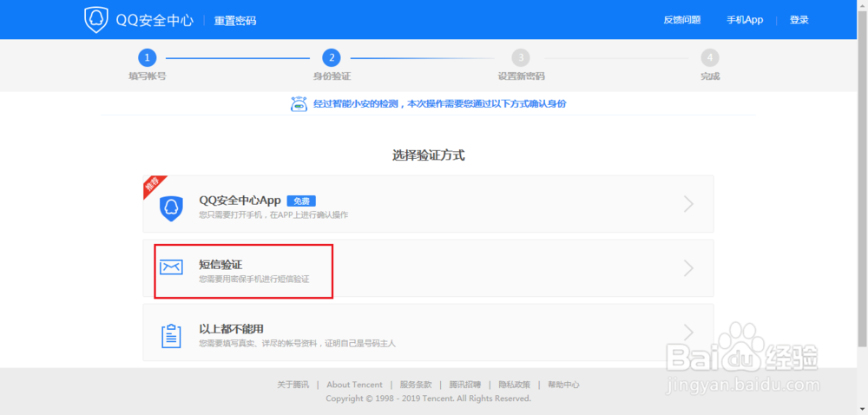The width and height of the screenshot is (868, 415).
Task: Choose the 以上都不能用 option
Action: pos(428,332)
